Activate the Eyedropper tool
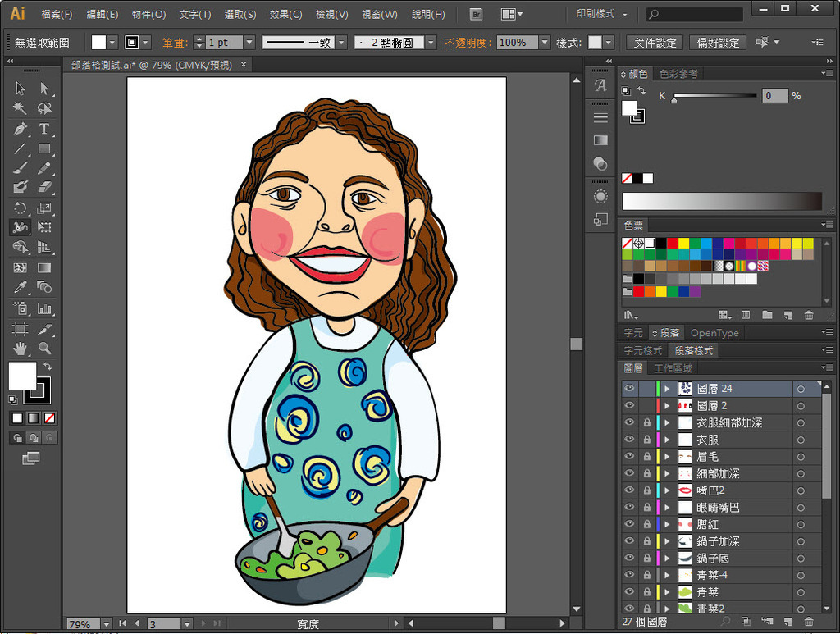The image size is (840, 634). click(x=20, y=288)
